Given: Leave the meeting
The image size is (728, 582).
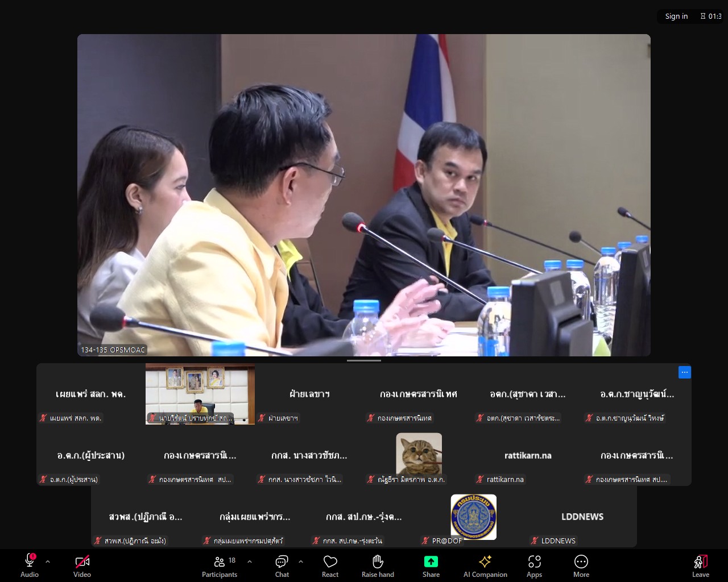Looking at the screenshot, I should click(x=700, y=566).
